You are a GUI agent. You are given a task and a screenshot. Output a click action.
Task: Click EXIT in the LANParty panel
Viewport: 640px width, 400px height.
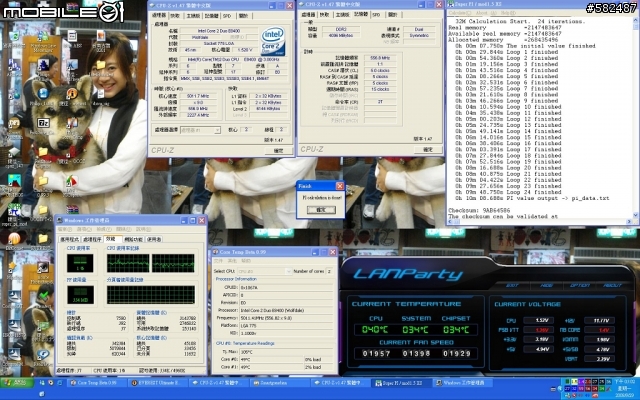click(513, 285)
